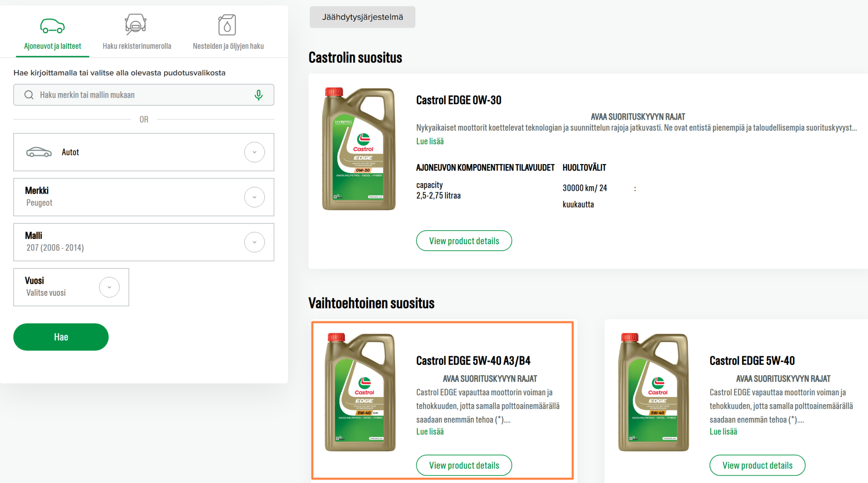The height and width of the screenshot is (483, 868).
Task: View product details for EDGE 5W-40 A3/B4
Action: [464, 465]
